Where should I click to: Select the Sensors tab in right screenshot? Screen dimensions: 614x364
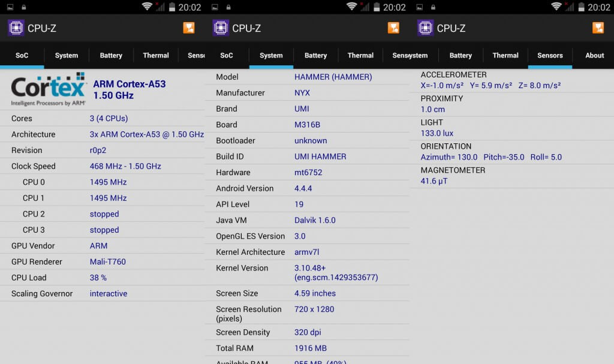(x=550, y=55)
